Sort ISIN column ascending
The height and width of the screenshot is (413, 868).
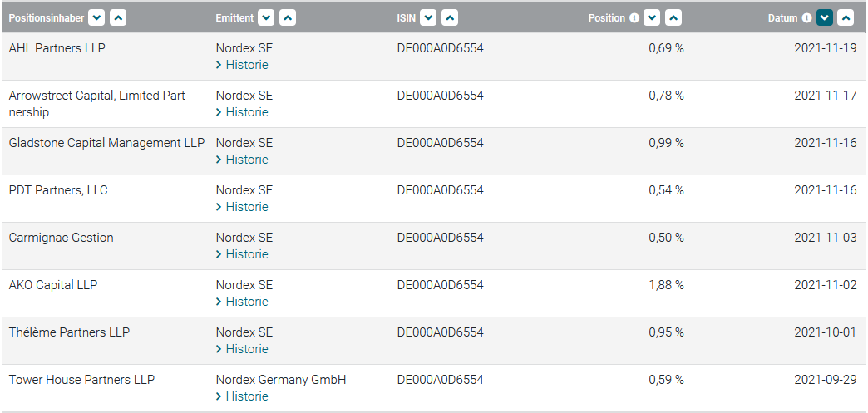pyautogui.click(x=450, y=17)
